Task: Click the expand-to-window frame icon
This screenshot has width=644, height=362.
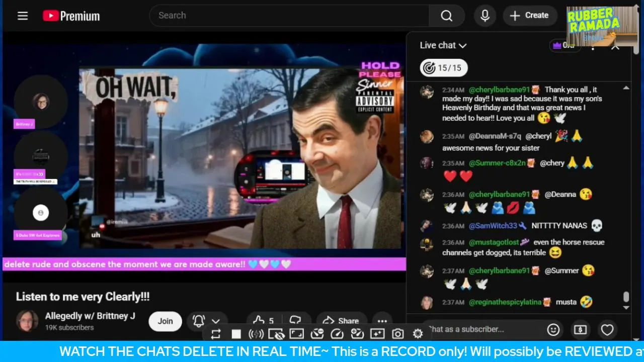Action: tap(297, 334)
